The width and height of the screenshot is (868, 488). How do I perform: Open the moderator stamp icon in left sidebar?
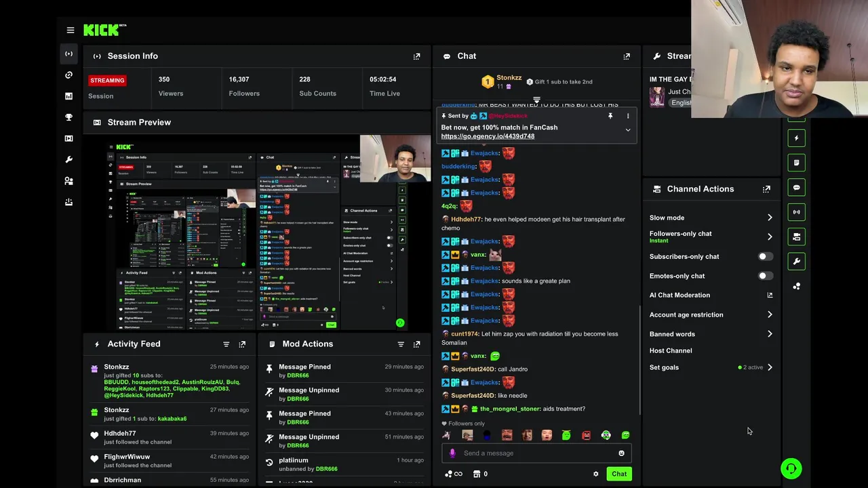[68, 202]
